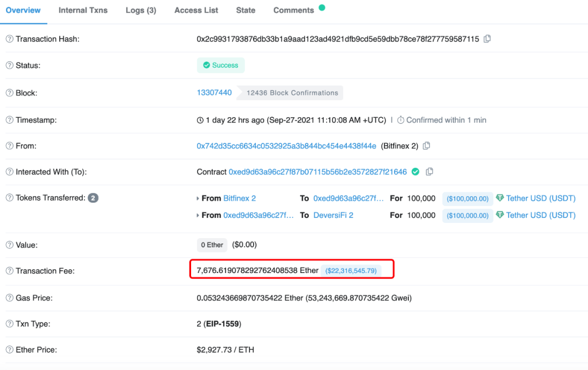Click ($100,000.00) badge in first transfer

click(467, 198)
